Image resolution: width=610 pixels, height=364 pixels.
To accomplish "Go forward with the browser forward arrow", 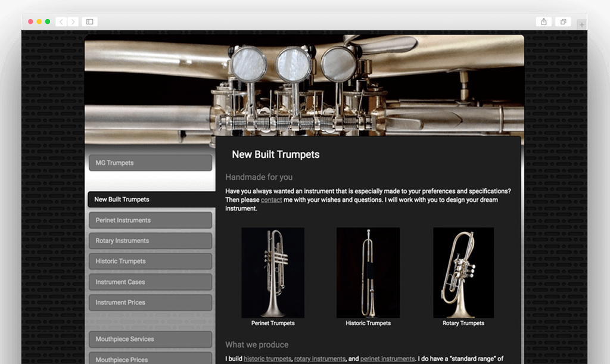I will coord(73,22).
